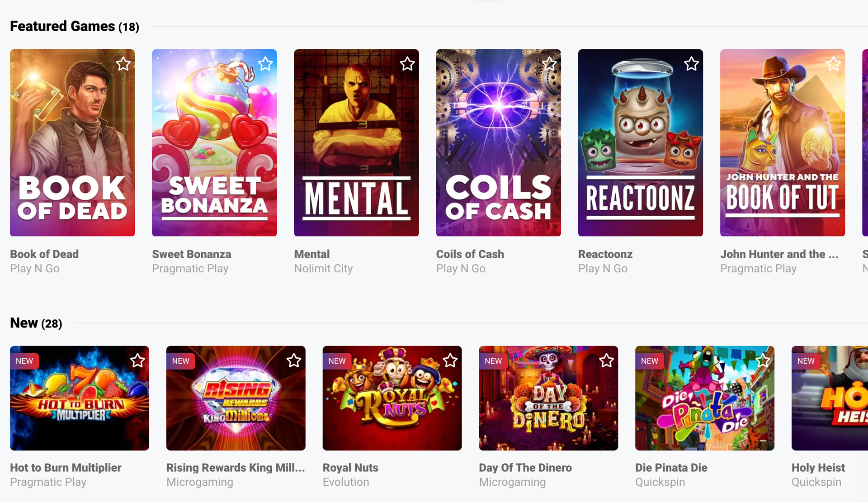Screen dimensions: 868x503
Task: Star the Rising Rewards King Millions game
Action: (x=294, y=361)
